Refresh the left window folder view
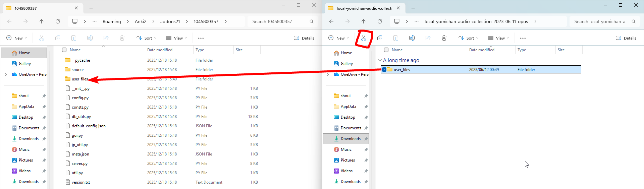 (x=58, y=21)
